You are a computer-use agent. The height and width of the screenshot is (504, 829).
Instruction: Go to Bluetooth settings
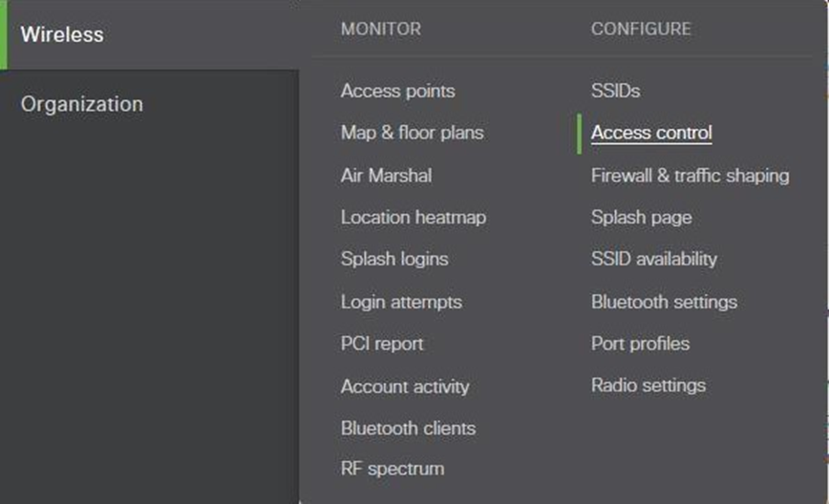click(664, 302)
